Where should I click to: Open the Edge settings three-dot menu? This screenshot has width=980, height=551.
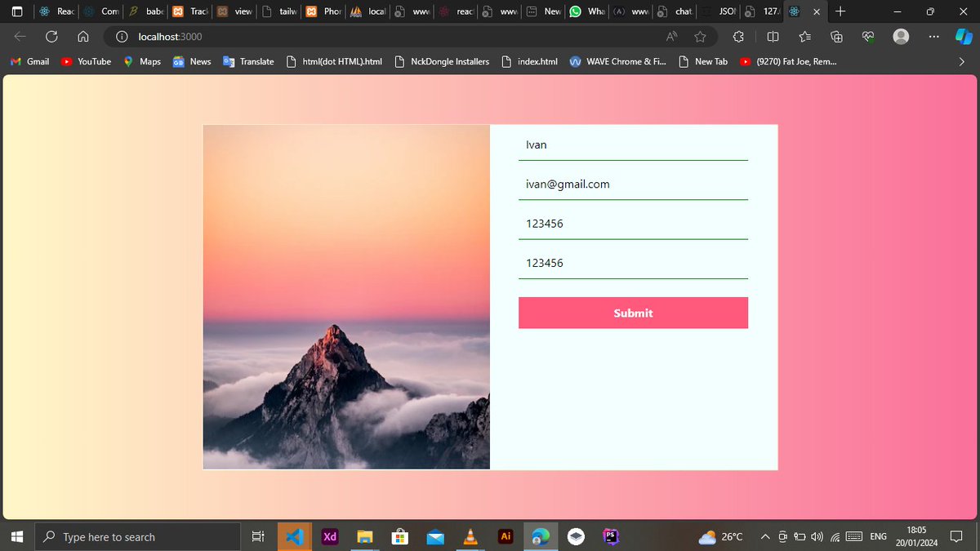(933, 36)
